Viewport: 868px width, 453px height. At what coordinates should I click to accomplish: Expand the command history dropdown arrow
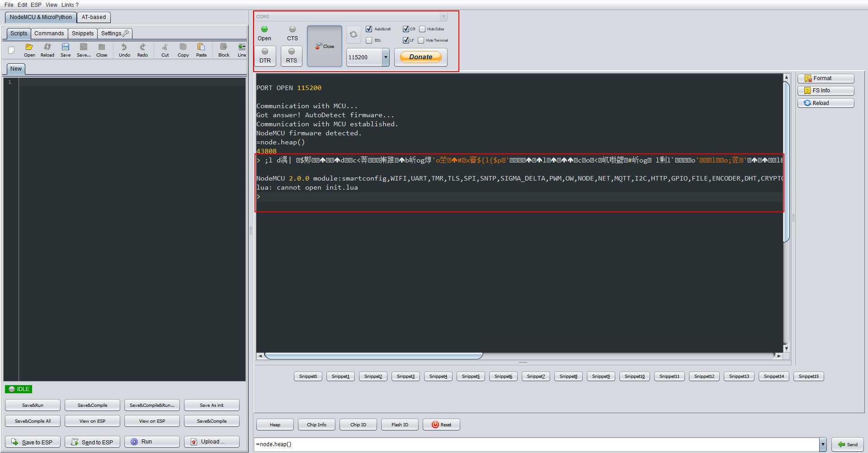coord(823,444)
